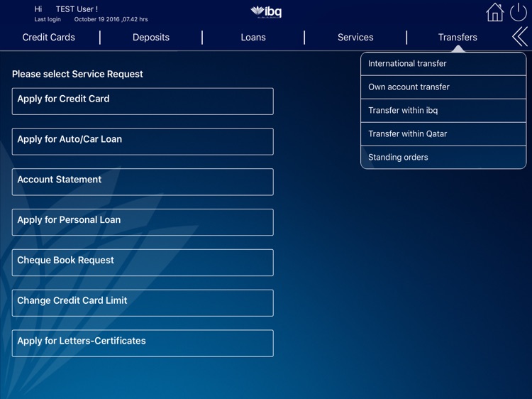The width and height of the screenshot is (532, 399).
Task: Open the Deposits tab
Action: tap(151, 38)
